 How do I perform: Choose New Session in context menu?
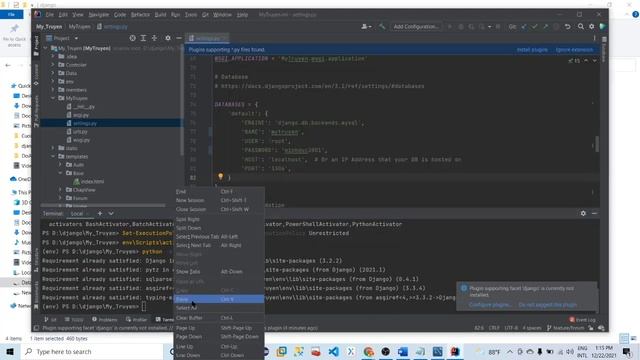click(x=219, y=200)
